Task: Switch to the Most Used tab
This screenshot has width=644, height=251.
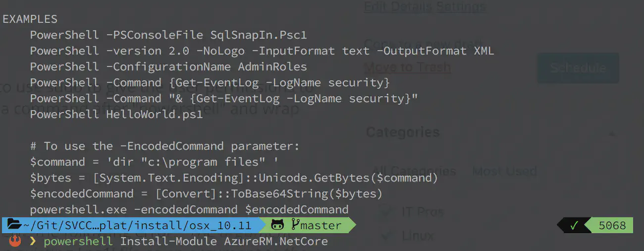Action: tap(504, 172)
